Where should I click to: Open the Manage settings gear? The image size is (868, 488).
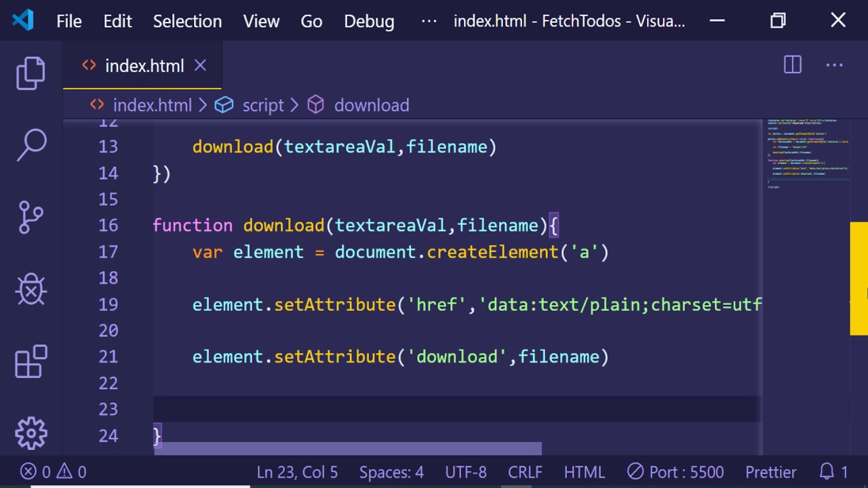(x=31, y=432)
